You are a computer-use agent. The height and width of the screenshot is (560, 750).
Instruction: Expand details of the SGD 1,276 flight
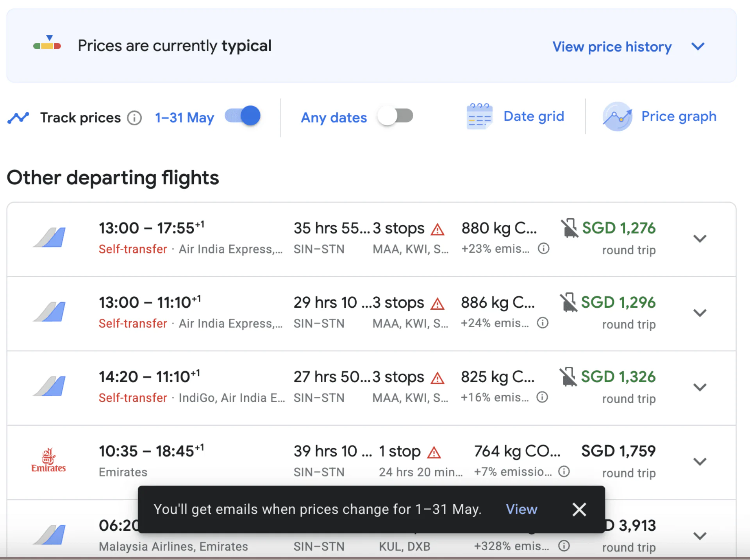(x=700, y=239)
